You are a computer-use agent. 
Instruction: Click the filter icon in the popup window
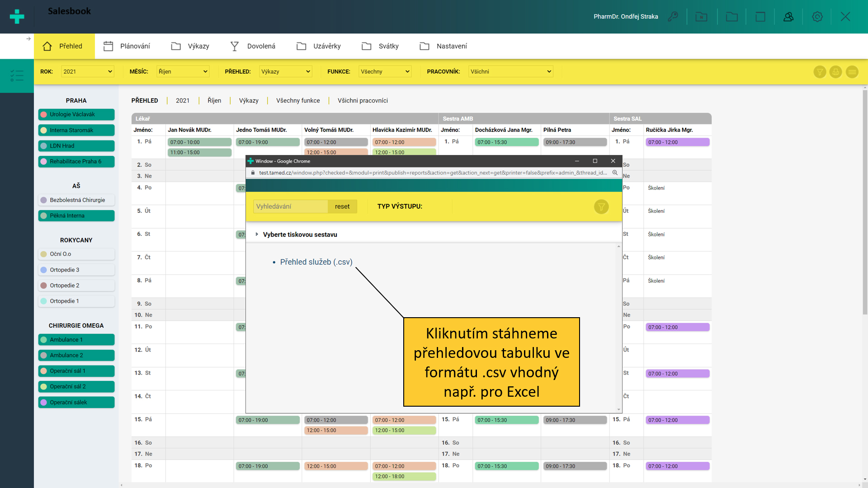(601, 207)
